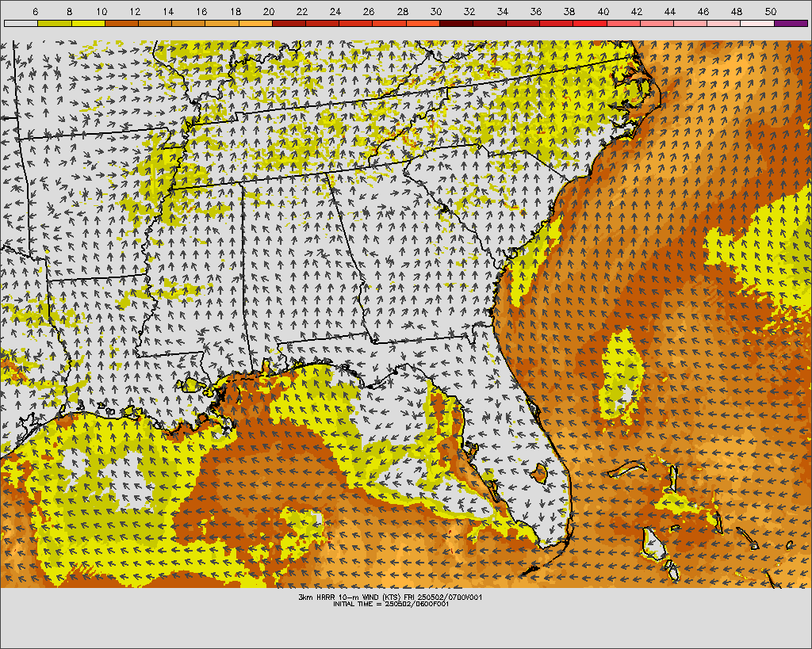Viewport: 812px width, 649px height.
Task: Select the '18' legend scale label
Action: 235,11
